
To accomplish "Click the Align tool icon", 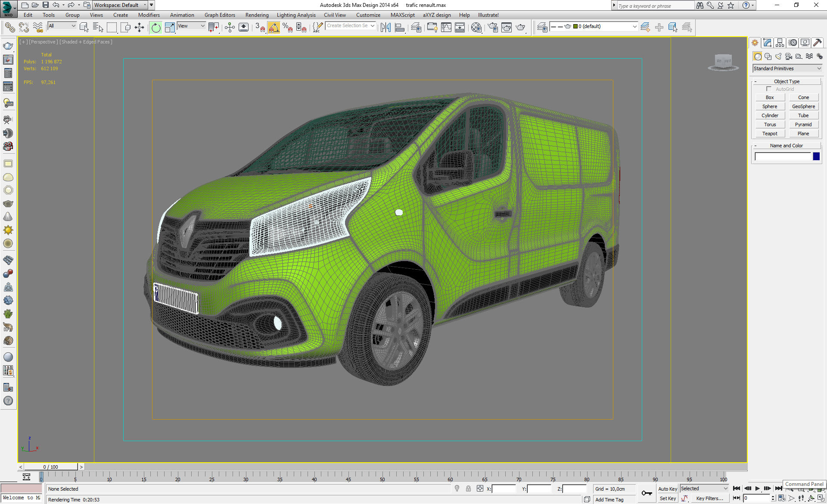I will pyautogui.click(x=400, y=28).
